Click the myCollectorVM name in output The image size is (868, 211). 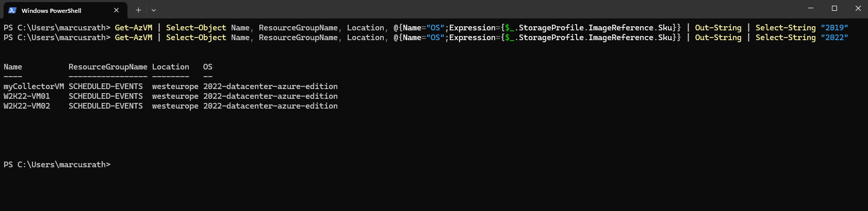coord(34,86)
